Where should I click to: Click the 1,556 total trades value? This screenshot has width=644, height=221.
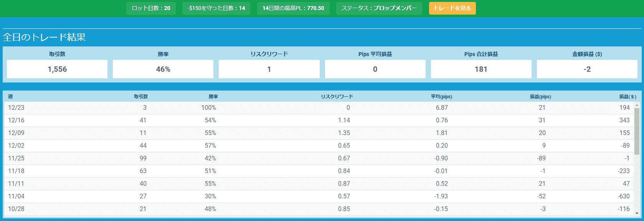[57, 69]
